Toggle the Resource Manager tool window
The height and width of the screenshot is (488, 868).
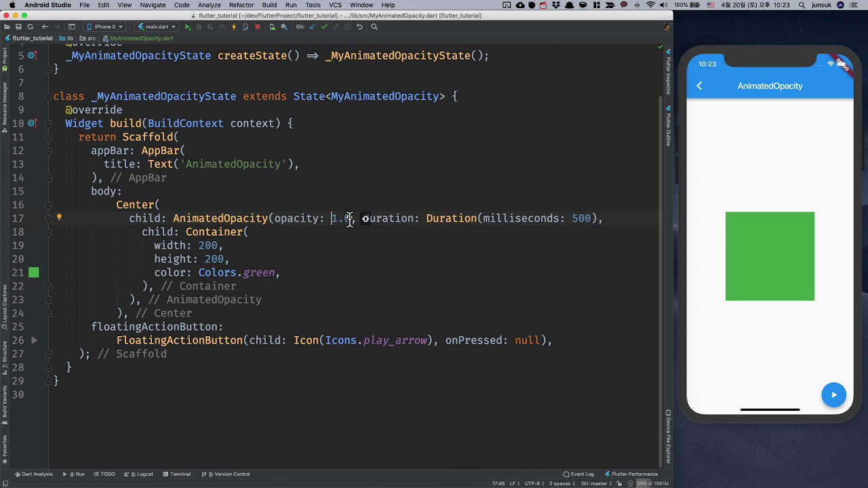(x=4, y=107)
